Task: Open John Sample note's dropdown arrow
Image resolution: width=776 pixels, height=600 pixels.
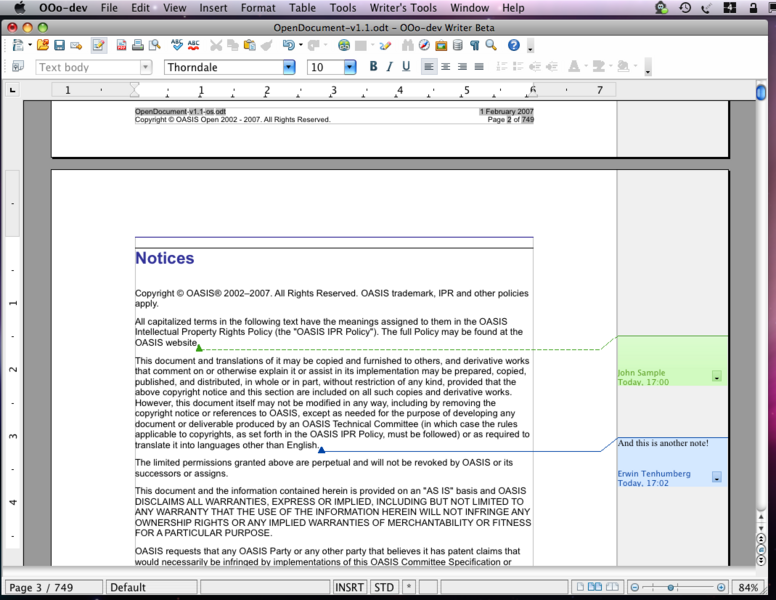Action: click(x=716, y=376)
